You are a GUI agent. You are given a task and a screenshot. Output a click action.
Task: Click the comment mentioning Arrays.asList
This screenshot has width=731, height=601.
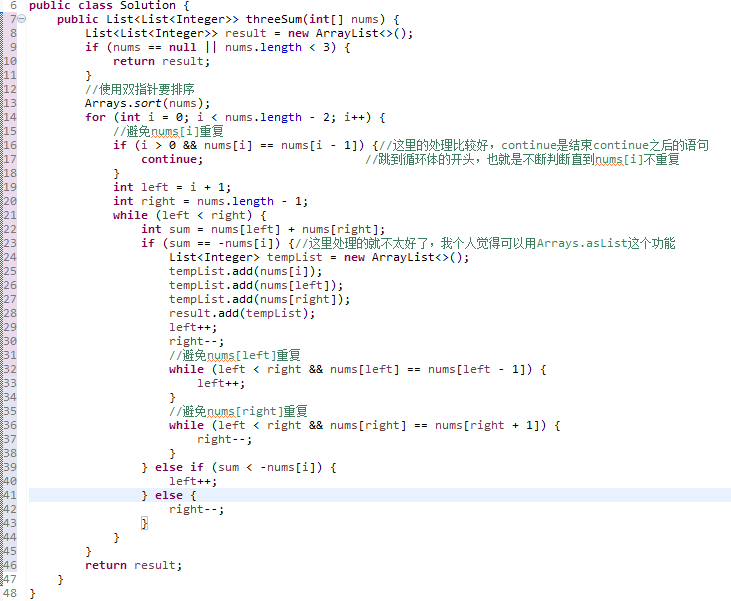485,243
